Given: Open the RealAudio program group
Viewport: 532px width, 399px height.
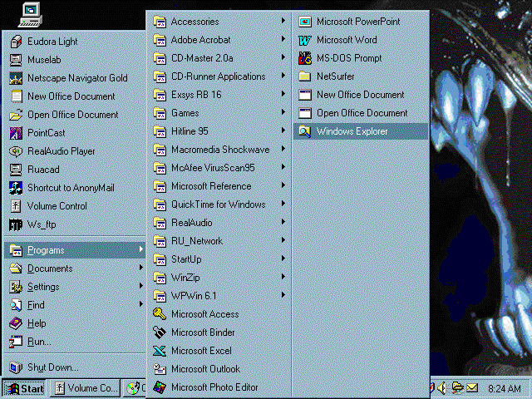Looking at the screenshot, I should pyautogui.click(x=219, y=224).
